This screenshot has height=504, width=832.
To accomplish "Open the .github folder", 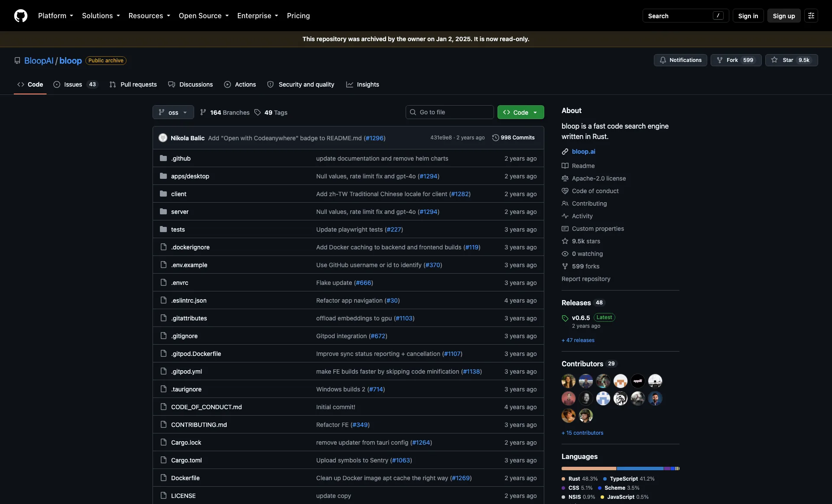I will coord(181,158).
